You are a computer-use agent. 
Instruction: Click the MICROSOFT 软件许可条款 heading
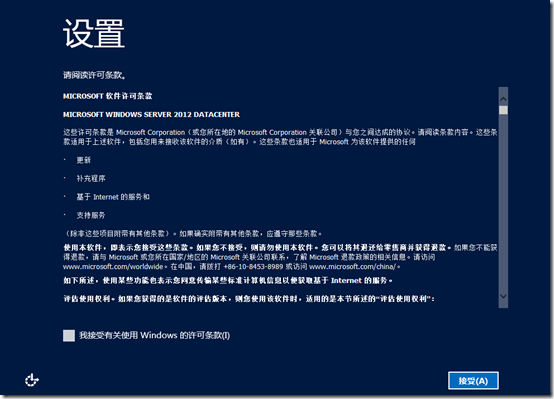click(x=107, y=96)
